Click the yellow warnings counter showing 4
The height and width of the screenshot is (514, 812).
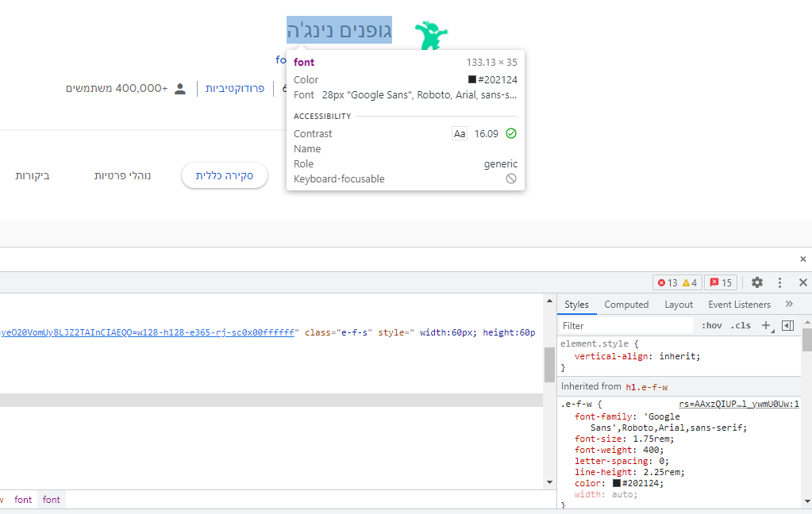pos(690,282)
